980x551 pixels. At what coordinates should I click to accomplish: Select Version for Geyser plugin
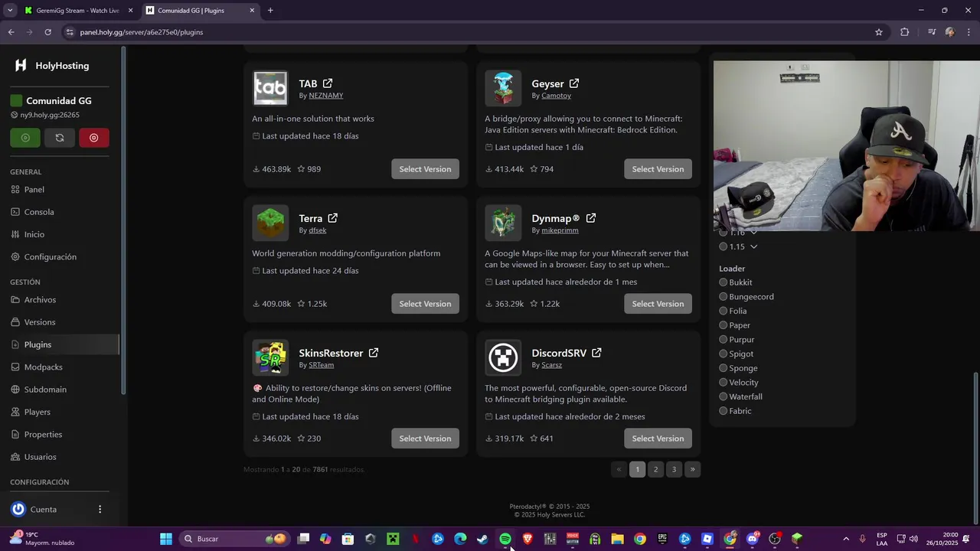pyautogui.click(x=658, y=169)
